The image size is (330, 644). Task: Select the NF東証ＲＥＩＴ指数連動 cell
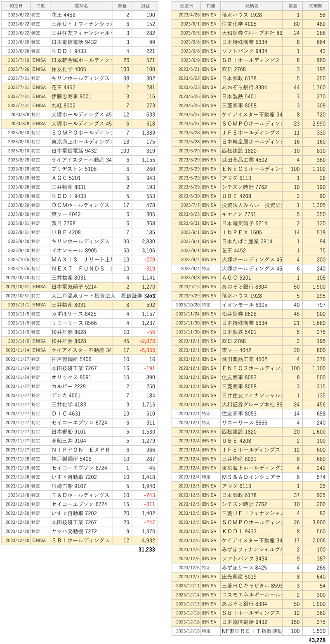click(252, 631)
